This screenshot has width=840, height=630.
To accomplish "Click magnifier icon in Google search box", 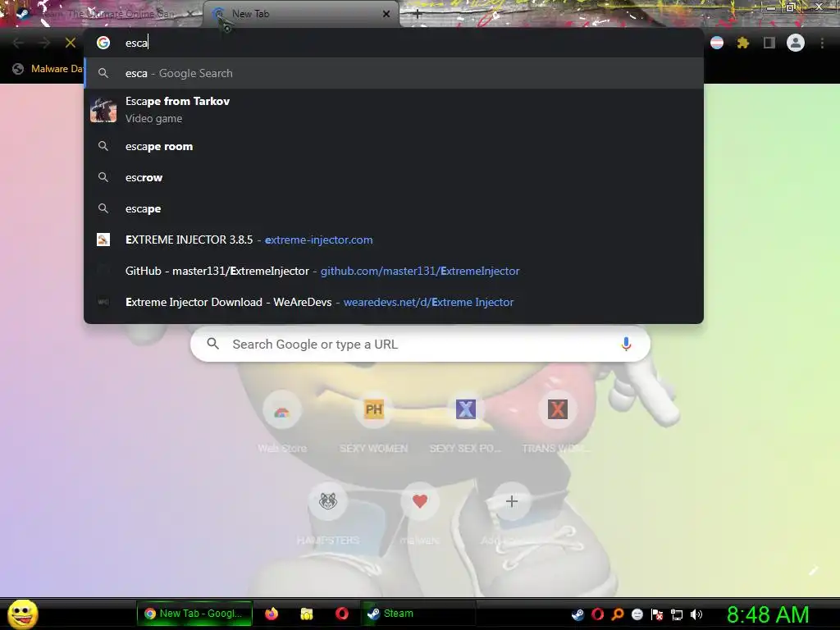I will coord(212,344).
